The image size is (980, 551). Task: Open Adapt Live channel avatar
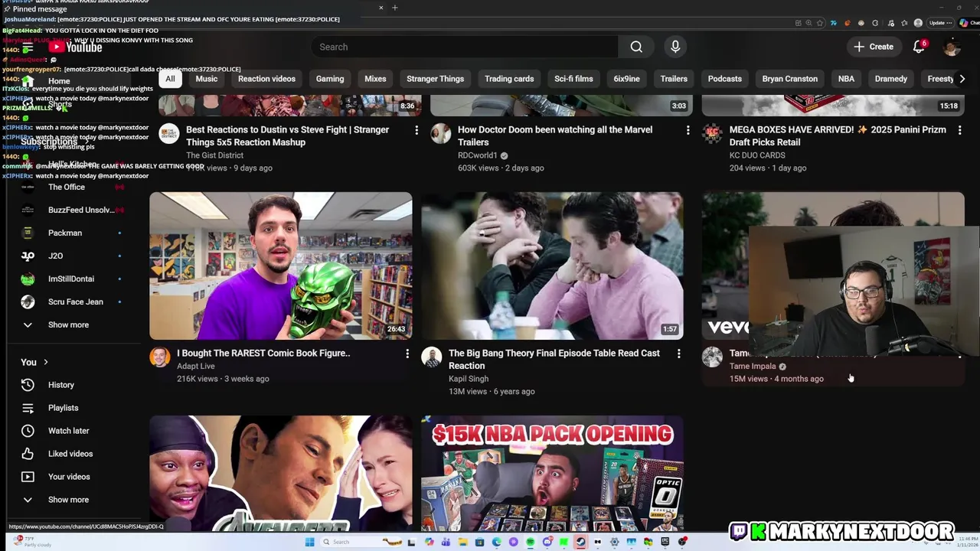tap(159, 357)
